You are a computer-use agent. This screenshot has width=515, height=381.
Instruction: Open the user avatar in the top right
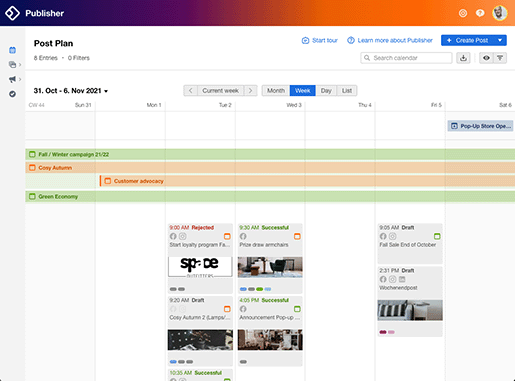click(x=500, y=13)
